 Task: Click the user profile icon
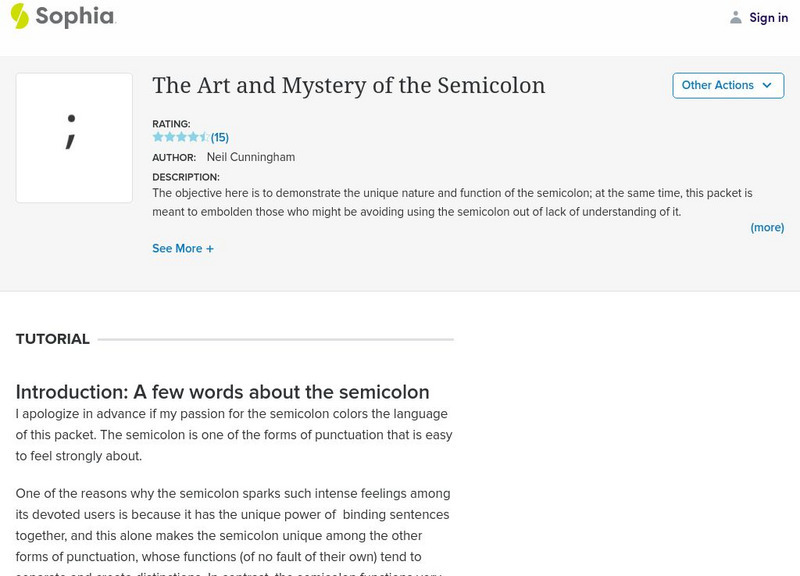click(736, 17)
